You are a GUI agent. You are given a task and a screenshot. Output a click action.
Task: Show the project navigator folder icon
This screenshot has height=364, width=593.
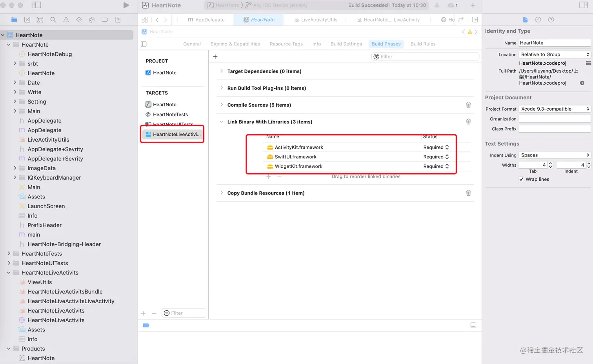click(x=15, y=20)
